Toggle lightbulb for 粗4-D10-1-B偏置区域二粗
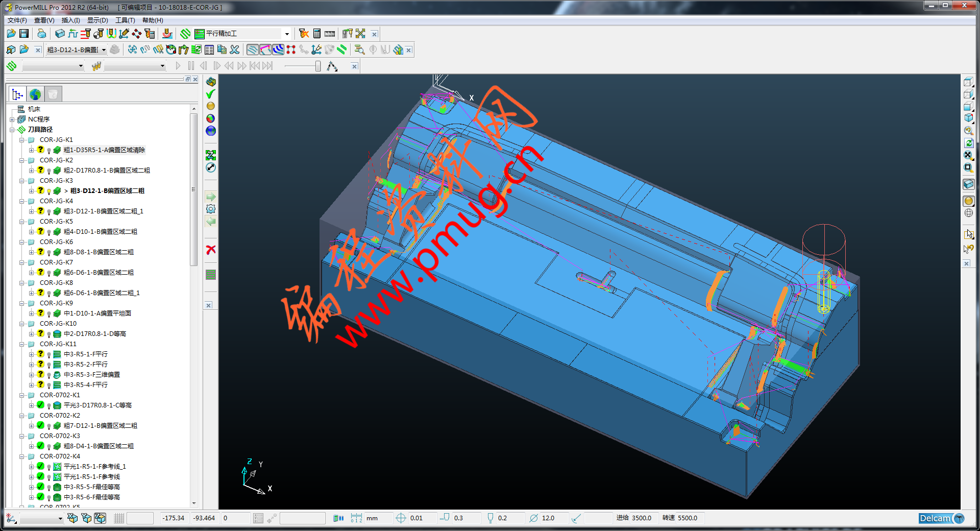Viewport: 980px width, 531px height. [49, 232]
